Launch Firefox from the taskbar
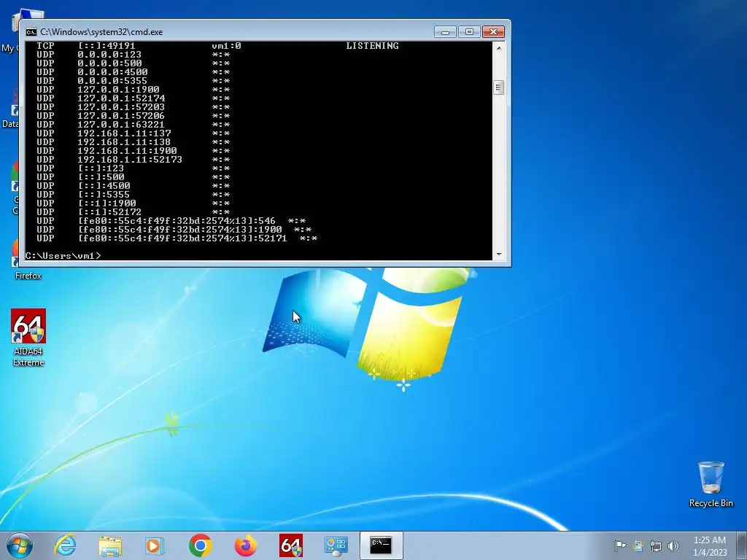This screenshot has height=560, width=747. tap(245, 545)
